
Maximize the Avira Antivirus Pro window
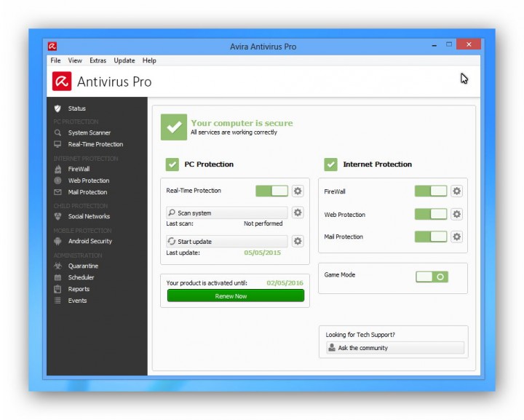point(449,44)
